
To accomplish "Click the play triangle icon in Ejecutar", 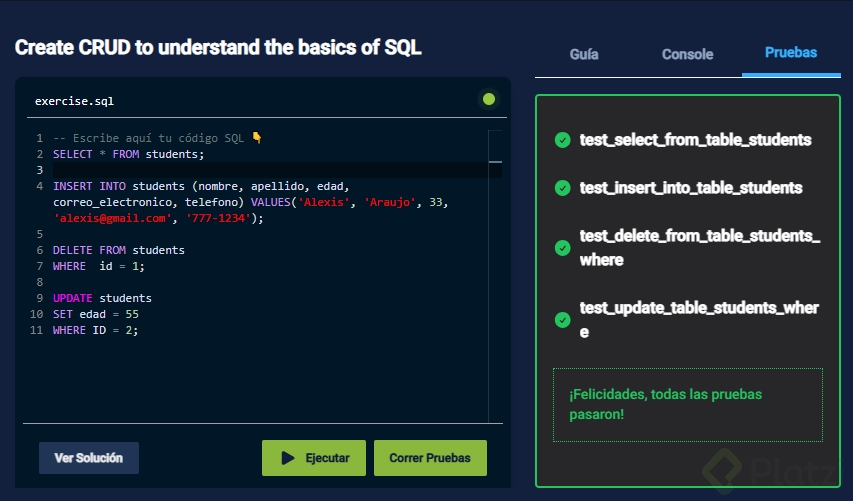I will pyautogui.click(x=288, y=458).
